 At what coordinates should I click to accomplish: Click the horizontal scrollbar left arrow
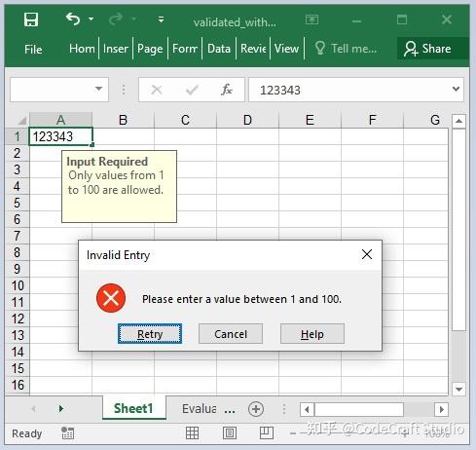pos(307,409)
